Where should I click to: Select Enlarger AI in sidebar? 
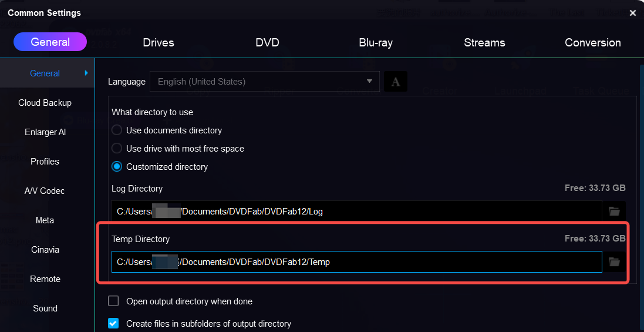45,132
